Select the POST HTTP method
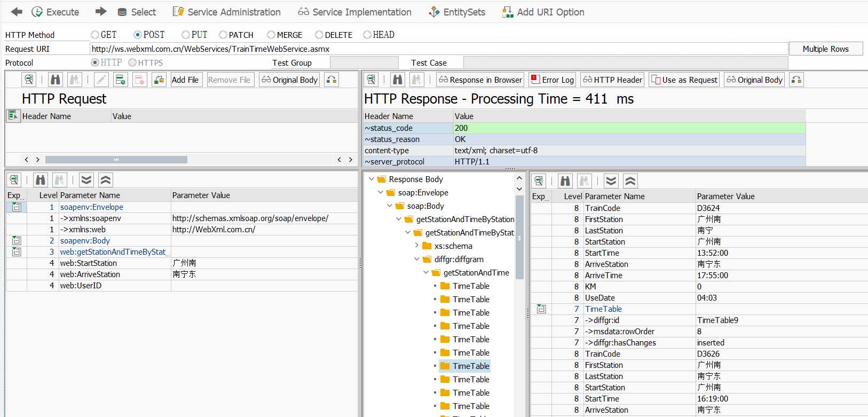868x417 pixels. tap(138, 35)
